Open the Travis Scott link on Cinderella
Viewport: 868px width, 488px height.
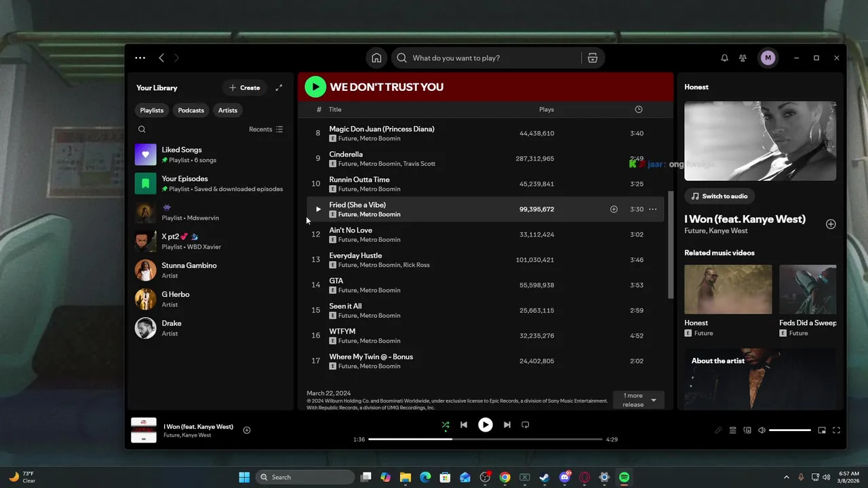click(x=419, y=164)
